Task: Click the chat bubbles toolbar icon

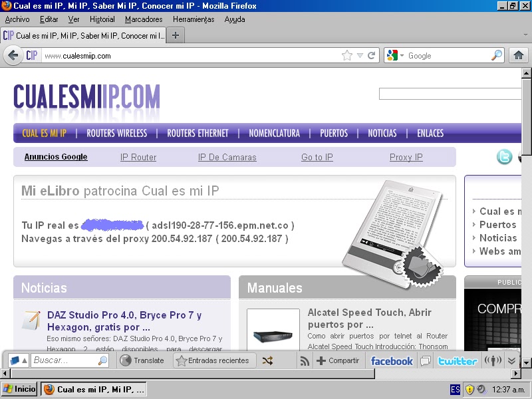Action: click(425, 360)
